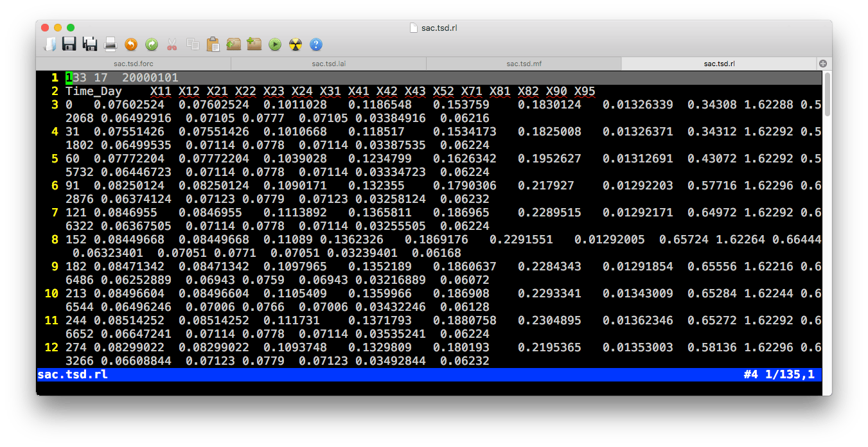The height and width of the screenshot is (447, 868).
Task: Click the value 0.217927 on line 6
Action: (546, 186)
